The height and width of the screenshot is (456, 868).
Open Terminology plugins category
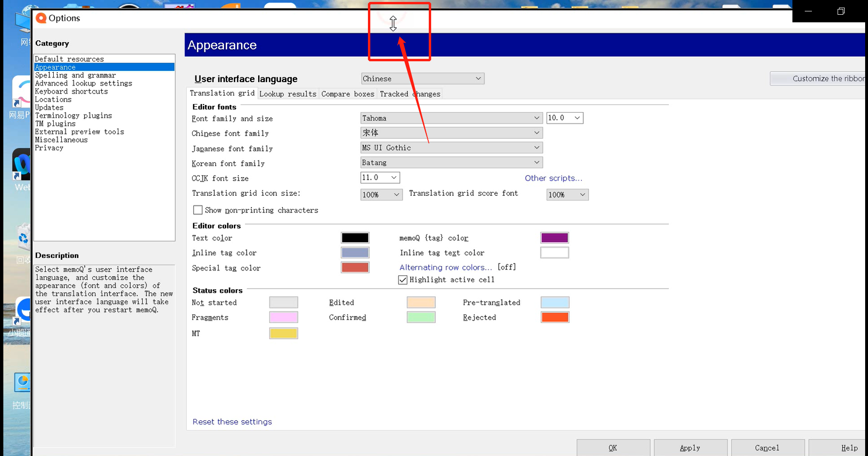pyautogui.click(x=104, y=115)
